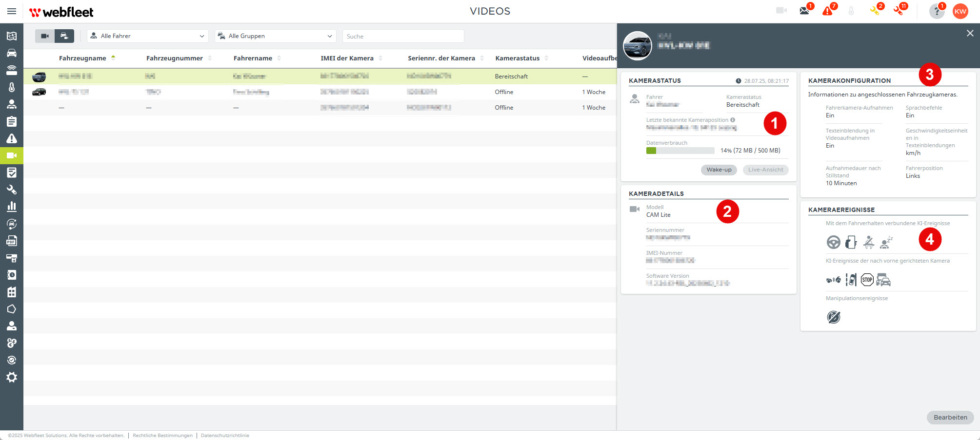Viewport: 980px width, 440px height.
Task: Open the Videos camera panel in the sidebar
Action: point(12,156)
